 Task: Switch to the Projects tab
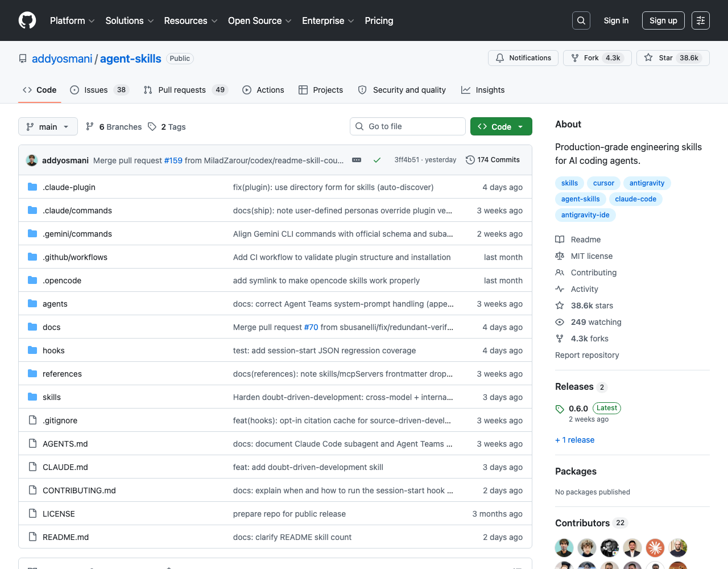(x=321, y=90)
